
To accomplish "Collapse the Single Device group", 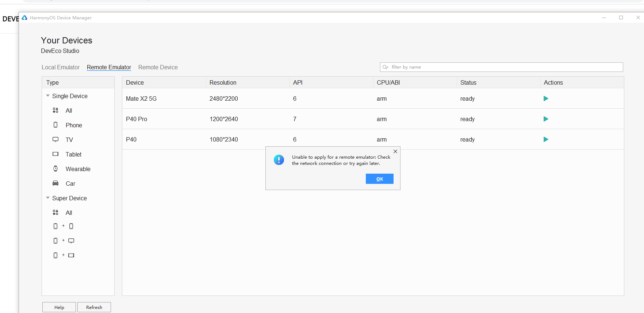I will (x=48, y=96).
